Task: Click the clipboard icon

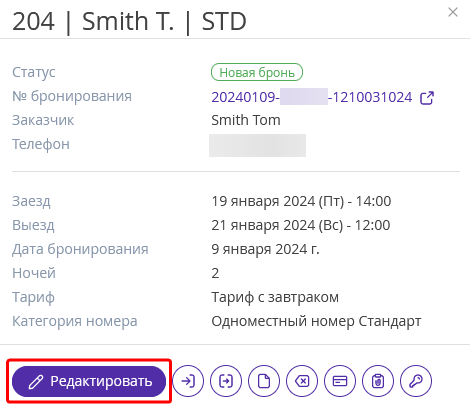Action: click(x=378, y=381)
